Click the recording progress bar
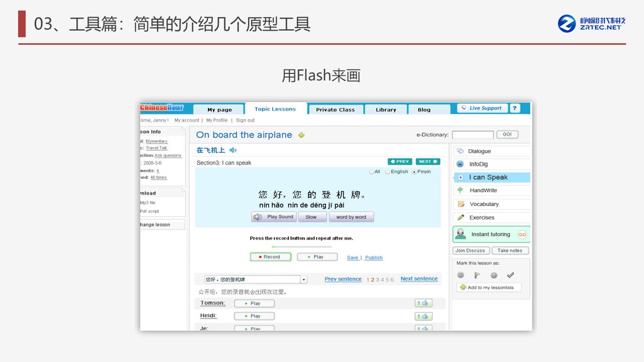This screenshot has width=644, height=362. [x=302, y=247]
